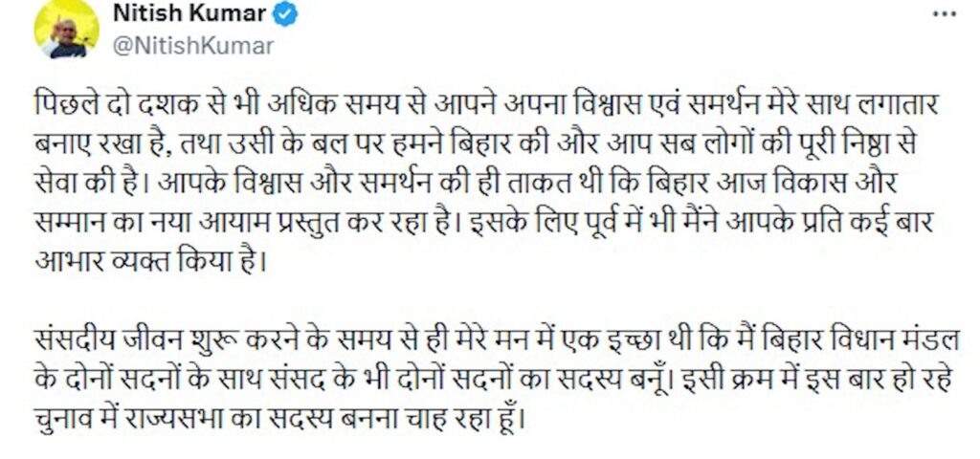Open the tweet's three-dot more options menu
This screenshot has width=980, height=459.
(x=945, y=14)
